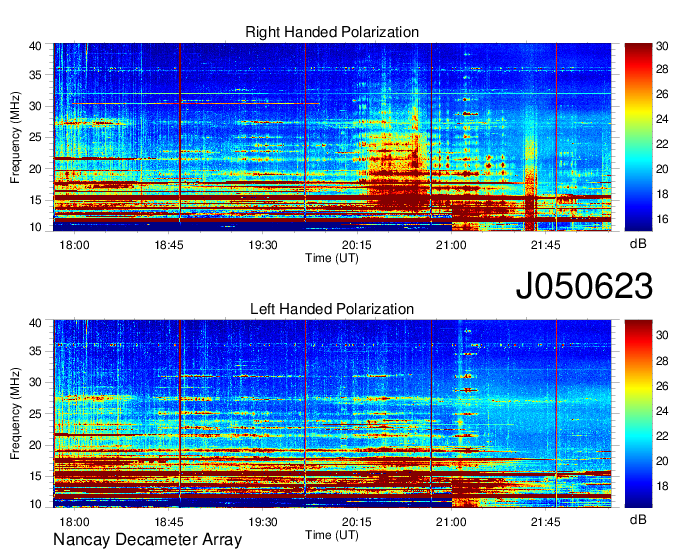The height and width of the screenshot is (552, 680).
Task: Click 21:00 time tick under Right Handed plot
Action: (451, 245)
